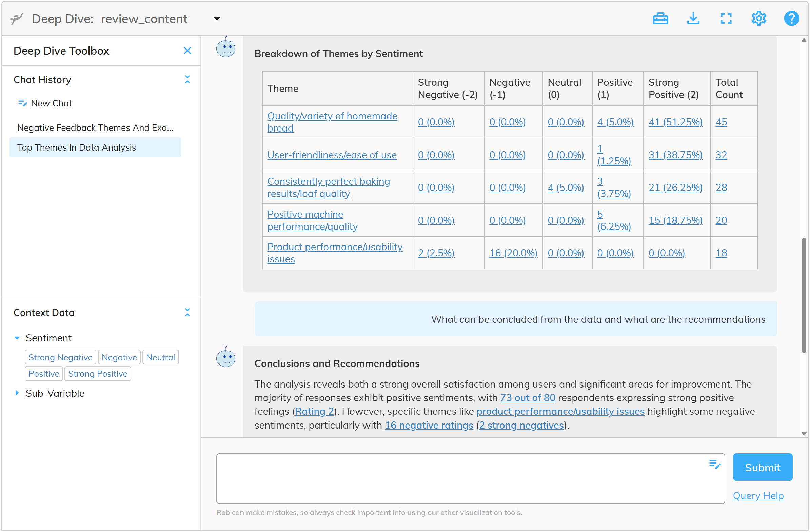This screenshot has width=810, height=532.
Task: Open the toolbox icon in the top bar
Action: tap(660, 18)
